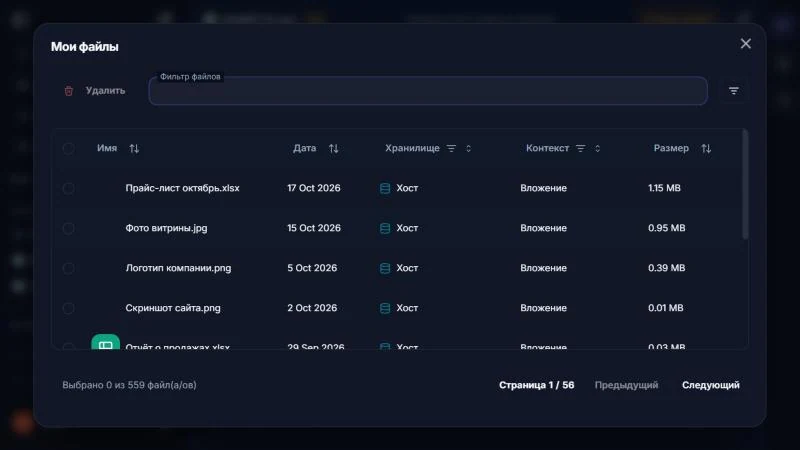Click the trash can delete icon
Viewport: 800px width, 450px height.
(68, 91)
